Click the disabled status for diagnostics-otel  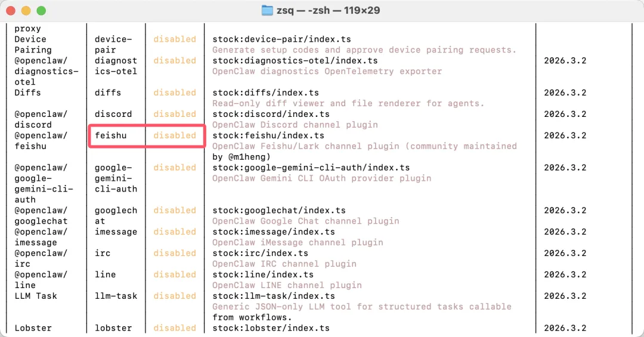(175, 61)
